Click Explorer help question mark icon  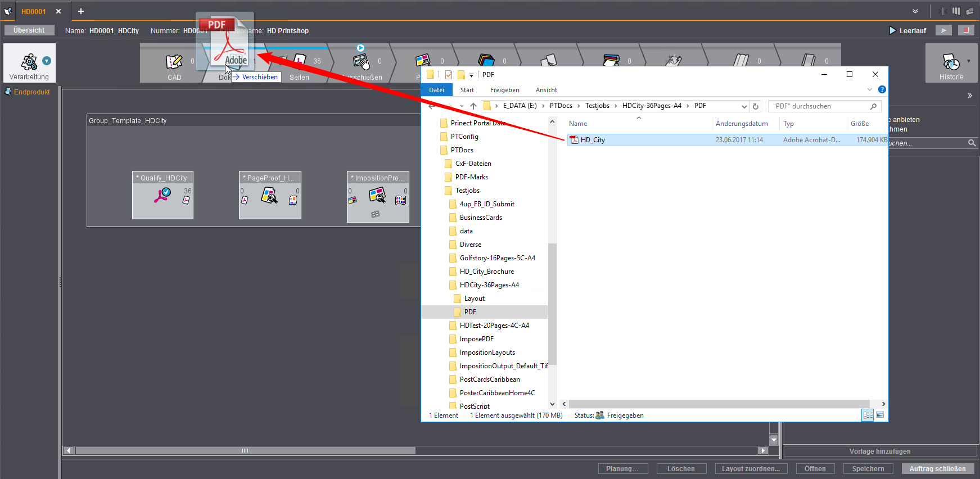point(882,89)
